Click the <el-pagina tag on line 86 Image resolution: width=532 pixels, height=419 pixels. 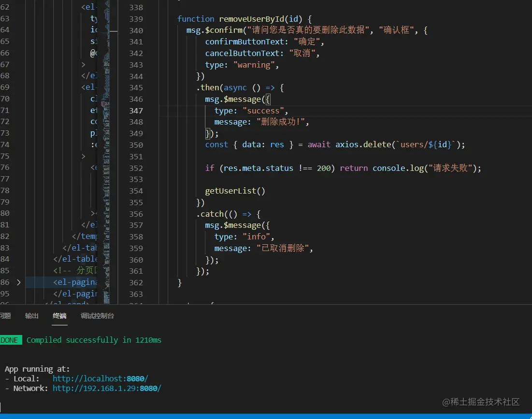click(x=75, y=282)
